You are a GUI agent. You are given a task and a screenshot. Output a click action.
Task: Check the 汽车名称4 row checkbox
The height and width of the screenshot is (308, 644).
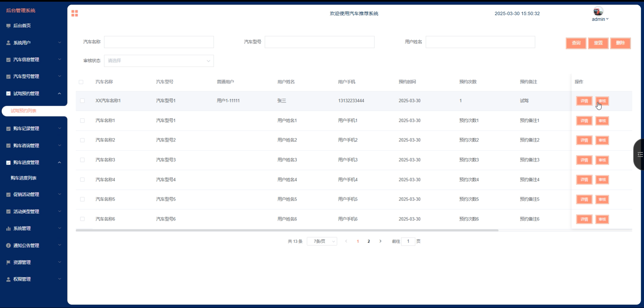click(82, 180)
